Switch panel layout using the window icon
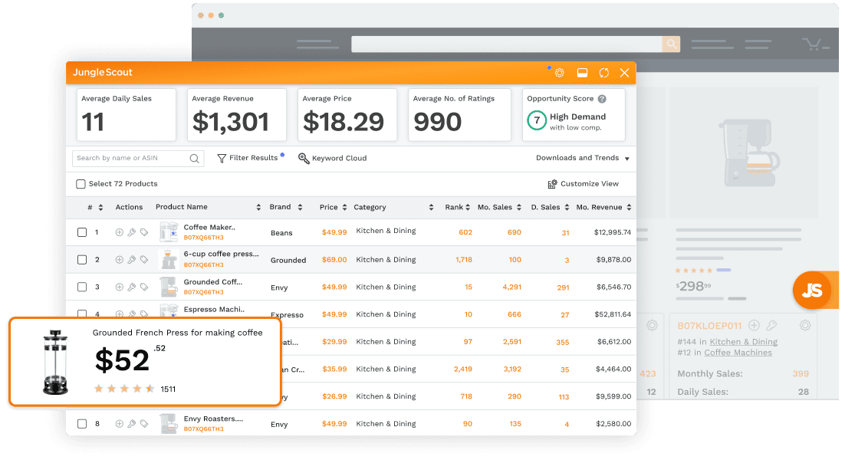Viewport: 868px width, 460px height. point(582,72)
